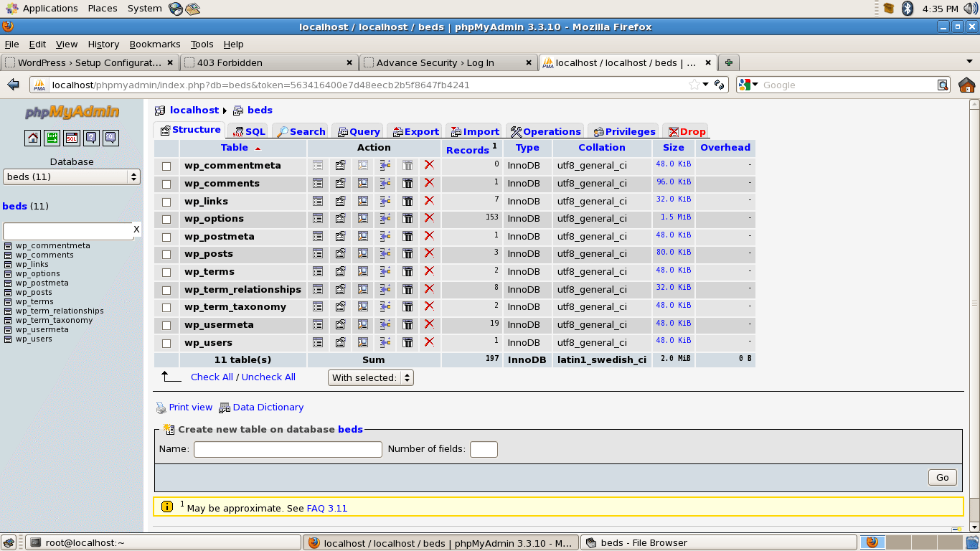
Task: Switch to Advance Security Log In tab
Action: [448, 62]
